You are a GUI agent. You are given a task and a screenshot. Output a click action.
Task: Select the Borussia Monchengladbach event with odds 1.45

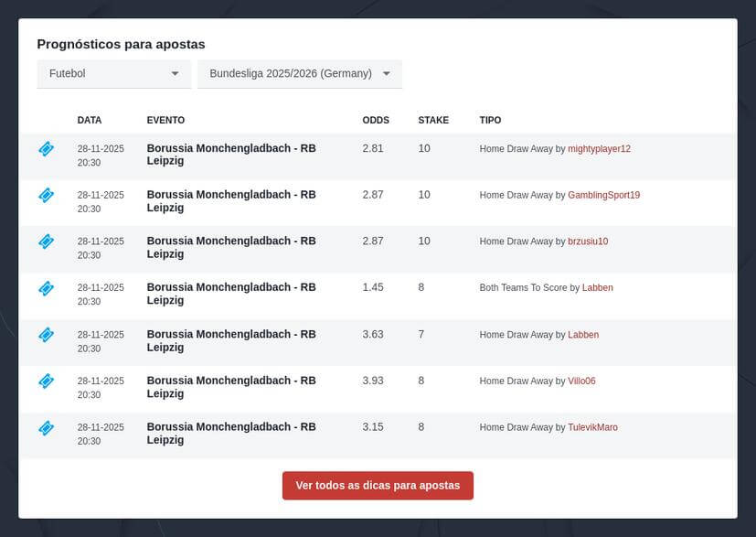pos(231,294)
